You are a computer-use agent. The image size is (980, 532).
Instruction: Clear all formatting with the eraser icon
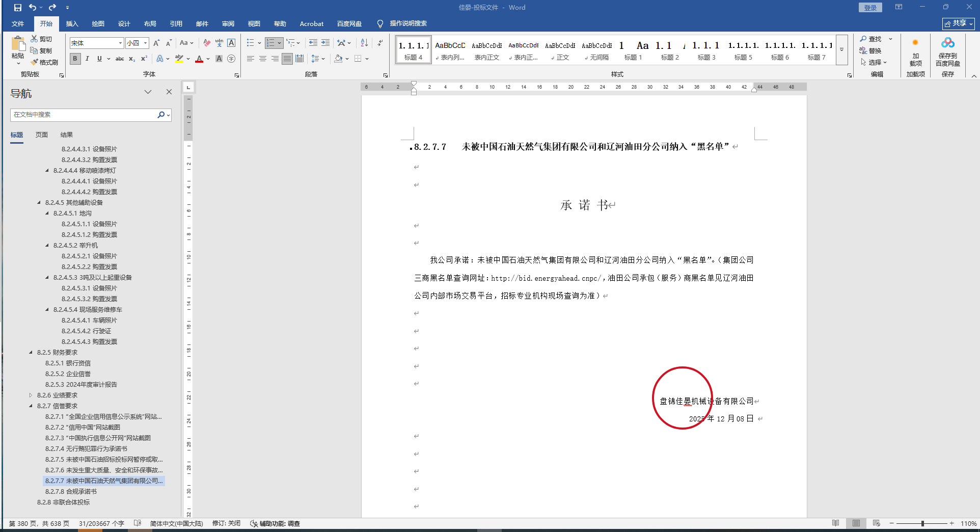coord(206,43)
